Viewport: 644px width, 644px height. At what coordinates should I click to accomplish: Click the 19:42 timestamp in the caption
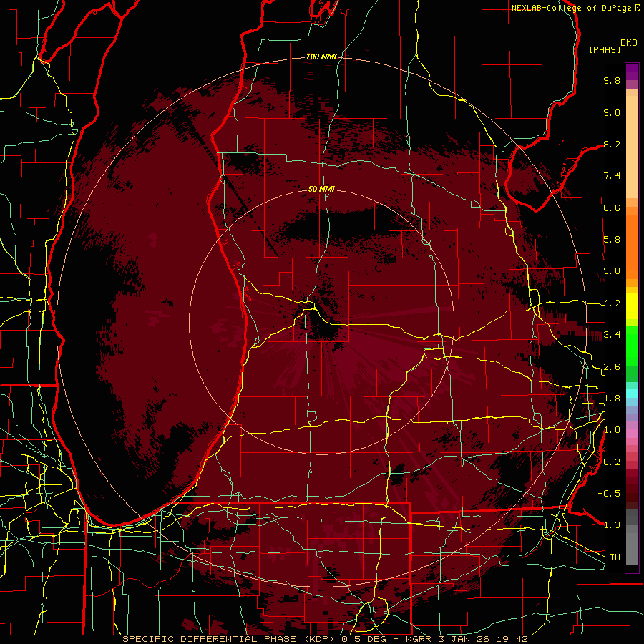[511, 639]
